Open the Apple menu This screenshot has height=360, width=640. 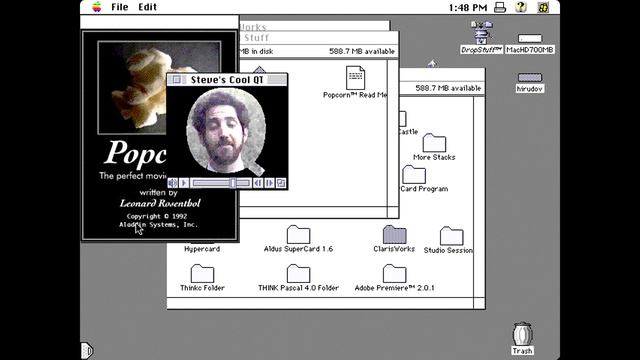(97, 7)
